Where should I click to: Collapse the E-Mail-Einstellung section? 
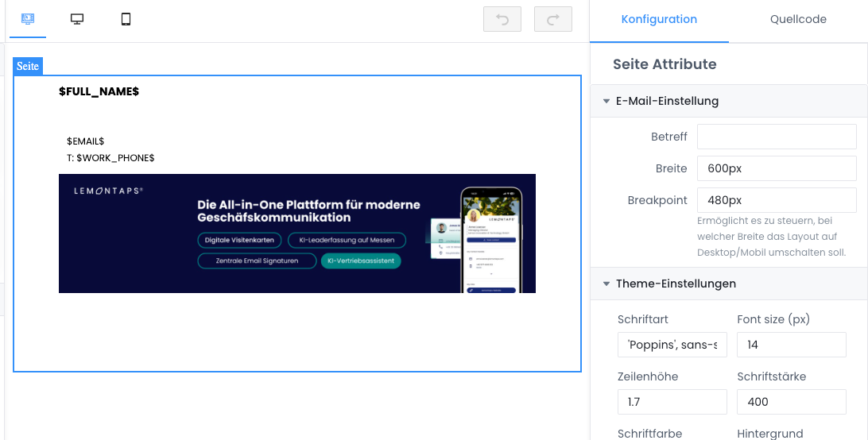click(728, 101)
